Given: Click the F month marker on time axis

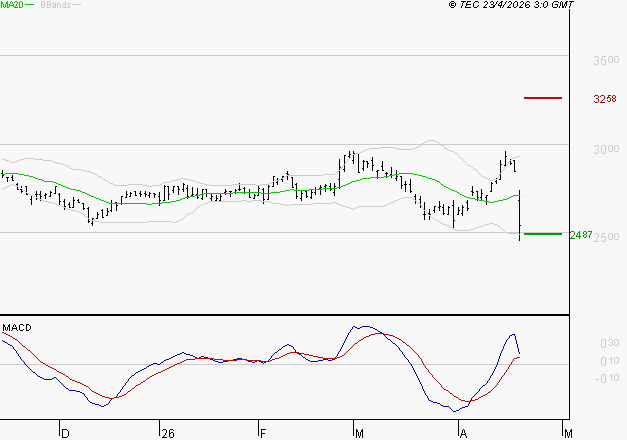Looking at the screenshot, I should point(263,433).
